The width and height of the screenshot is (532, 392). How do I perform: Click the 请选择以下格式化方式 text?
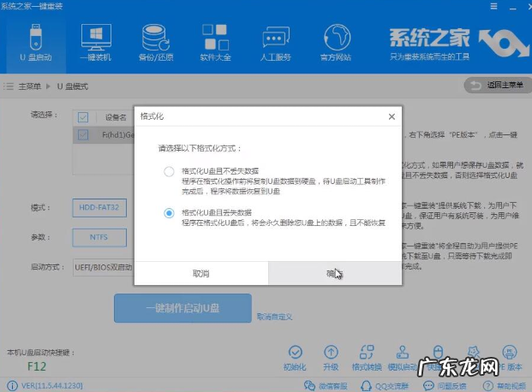[x=200, y=148]
